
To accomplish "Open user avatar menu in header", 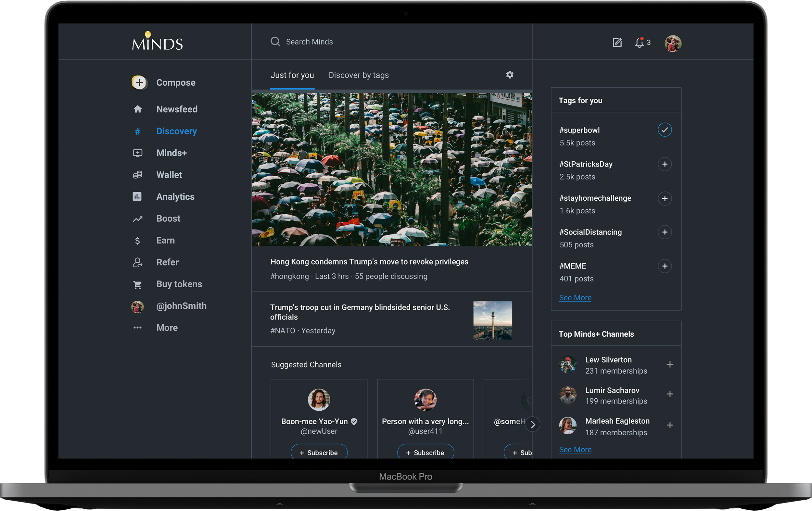I will [673, 44].
